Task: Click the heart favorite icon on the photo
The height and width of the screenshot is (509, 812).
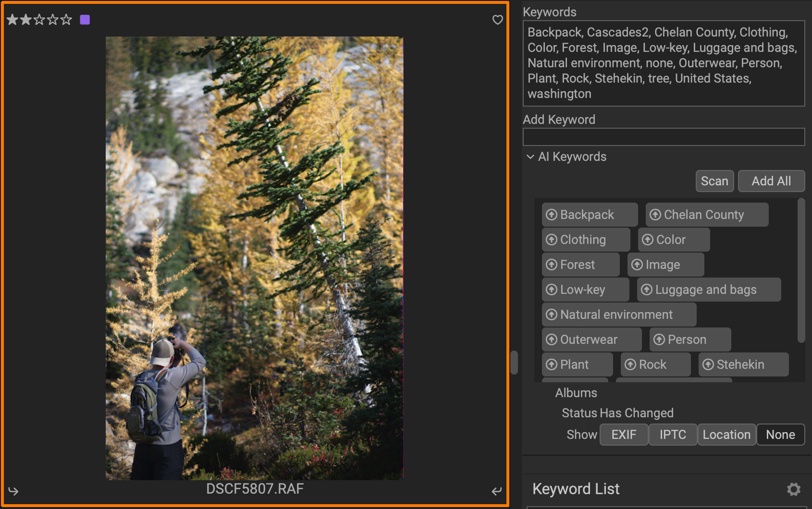Action: coord(498,20)
